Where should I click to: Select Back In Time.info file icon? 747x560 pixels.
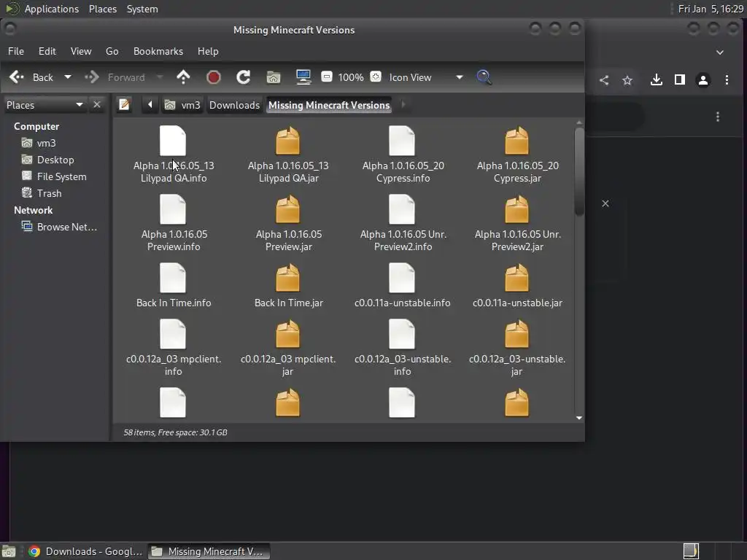click(x=173, y=278)
